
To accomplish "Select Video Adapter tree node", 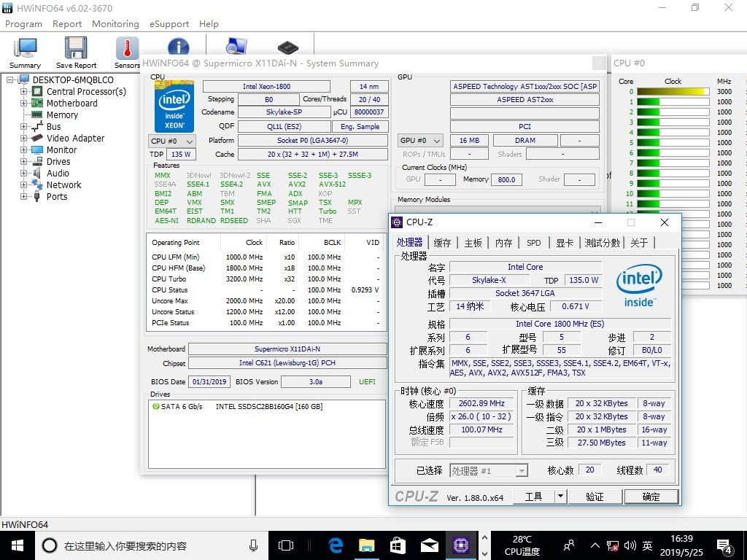I will [75, 138].
